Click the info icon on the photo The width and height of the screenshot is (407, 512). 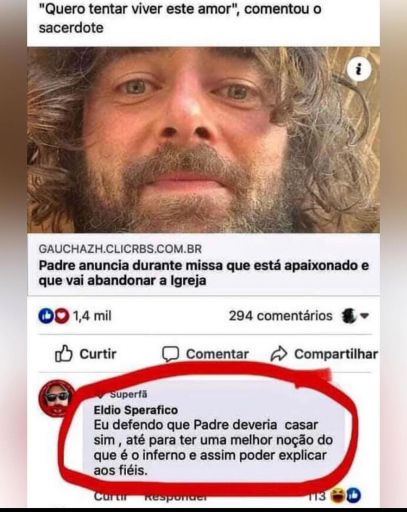pos(358,70)
